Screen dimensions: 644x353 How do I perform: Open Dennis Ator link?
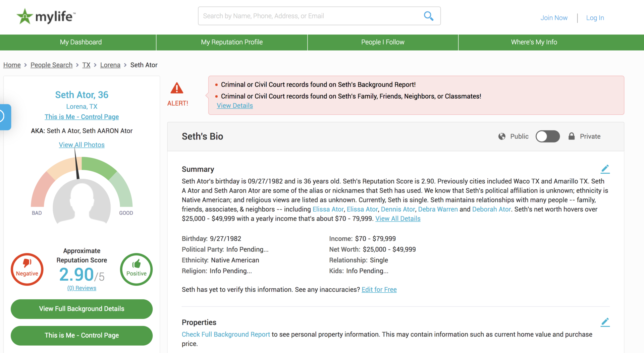pyautogui.click(x=398, y=209)
